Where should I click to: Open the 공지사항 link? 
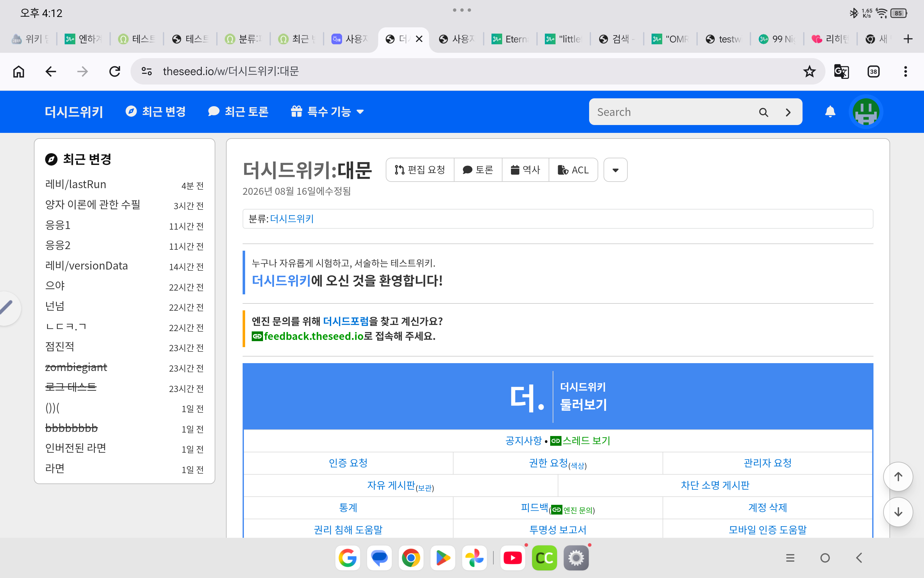(x=524, y=441)
